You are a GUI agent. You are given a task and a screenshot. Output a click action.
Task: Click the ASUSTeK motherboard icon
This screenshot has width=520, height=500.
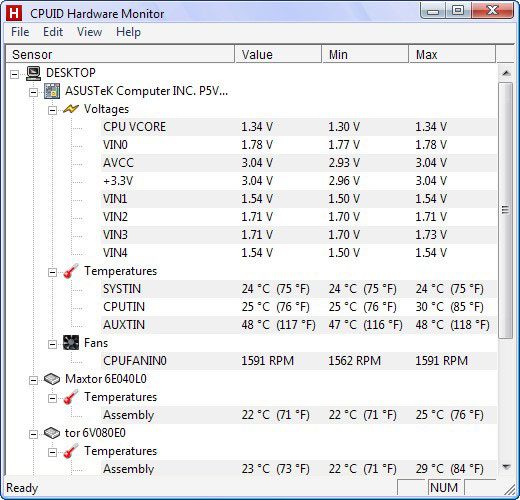52,91
